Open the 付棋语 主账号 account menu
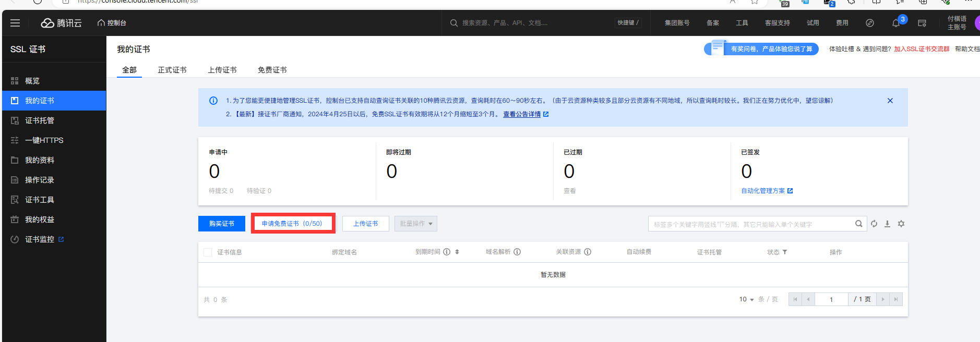 [x=958, y=23]
